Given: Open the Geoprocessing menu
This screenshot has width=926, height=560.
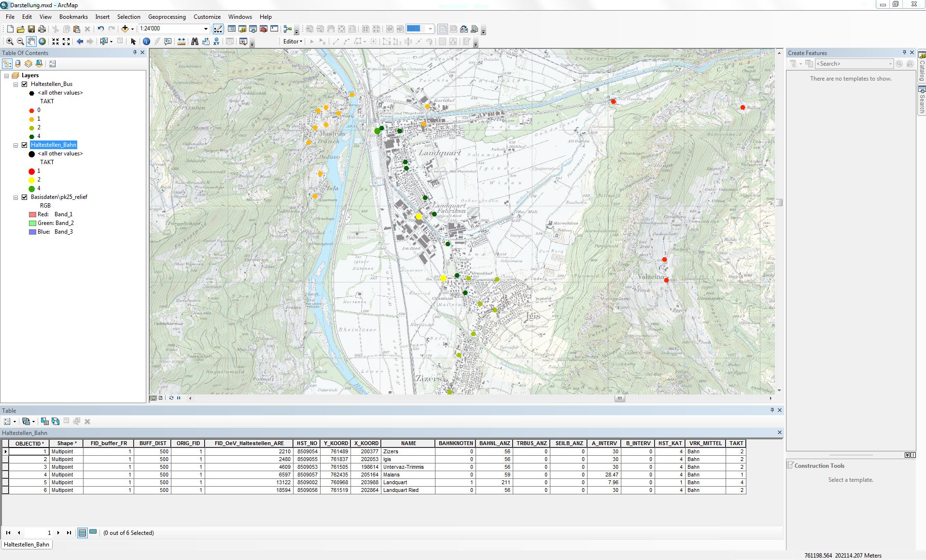Looking at the screenshot, I should point(167,17).
